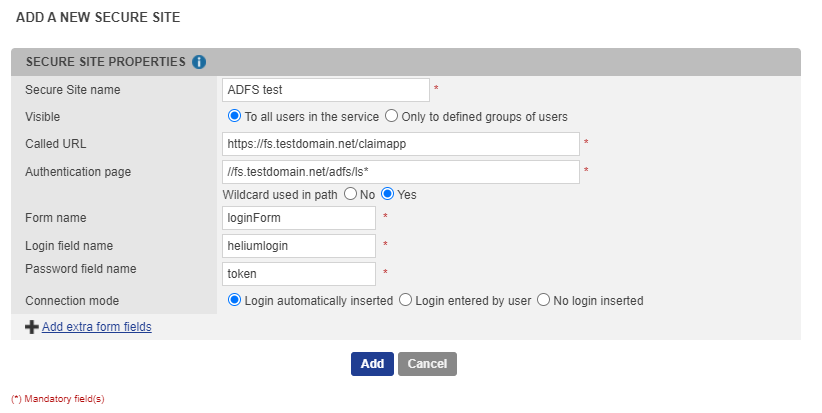Click the Authentication page input box

pos(401,172)
